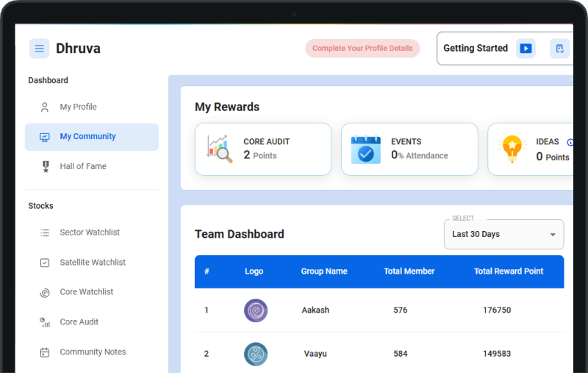Open Sector Watchlist from Stocks section

click(90, 232)
